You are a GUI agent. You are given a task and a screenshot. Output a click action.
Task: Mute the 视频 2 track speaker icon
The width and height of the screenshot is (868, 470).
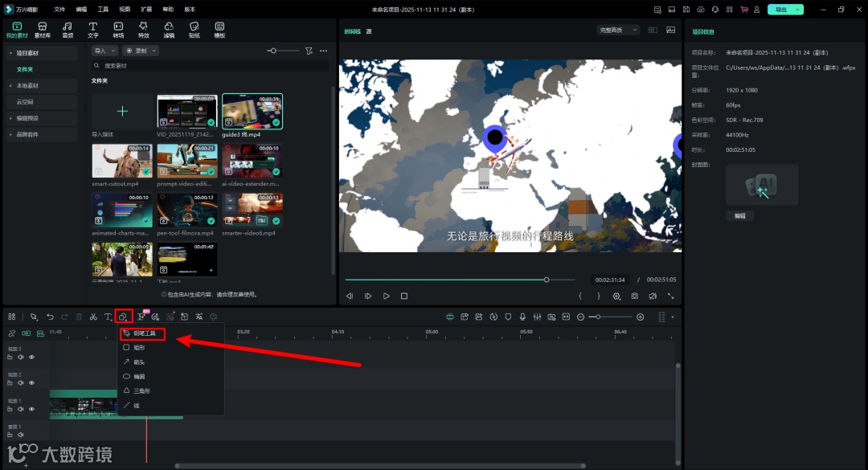21,382
